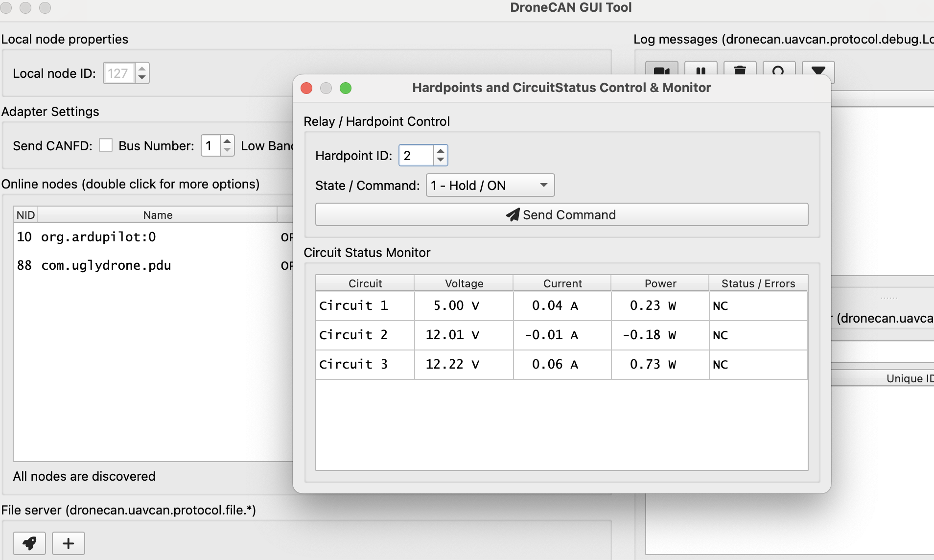Click the Current column header

[x=562, y=283]
